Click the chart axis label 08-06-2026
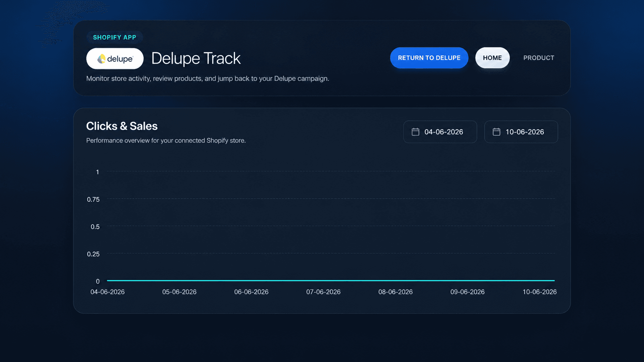The height and width of the screenshot is (362, 644). coord(395,292)
